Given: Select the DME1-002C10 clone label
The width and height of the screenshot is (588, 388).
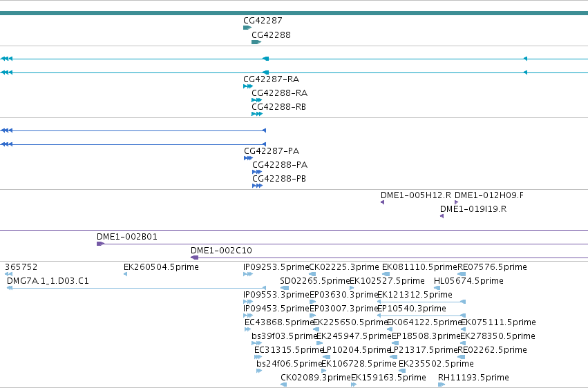Looking at the screenshot, I should point(221,251).
